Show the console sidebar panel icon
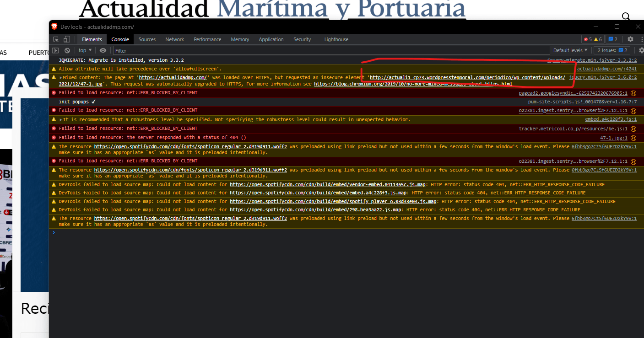 [x=55, y=50]
